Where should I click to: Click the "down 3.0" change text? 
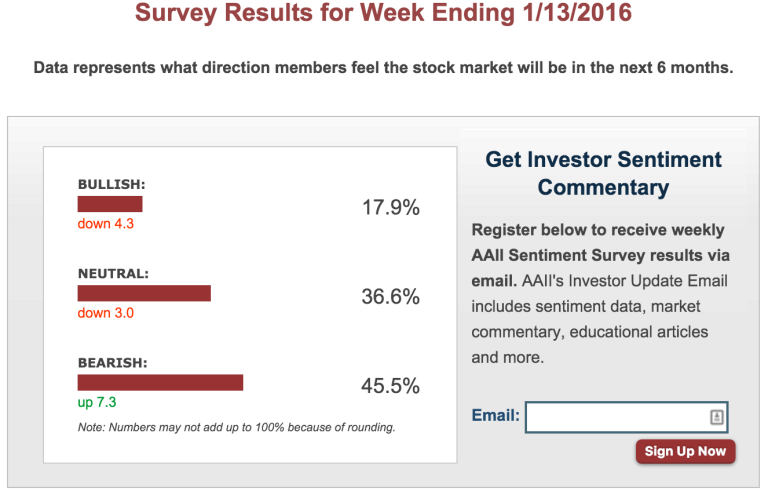tap(105, 313)
